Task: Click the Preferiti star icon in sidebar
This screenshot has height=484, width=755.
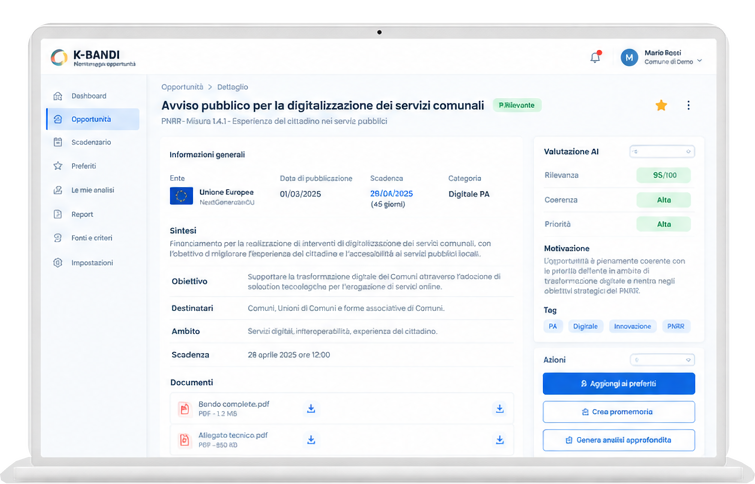Action: [58, 166]
